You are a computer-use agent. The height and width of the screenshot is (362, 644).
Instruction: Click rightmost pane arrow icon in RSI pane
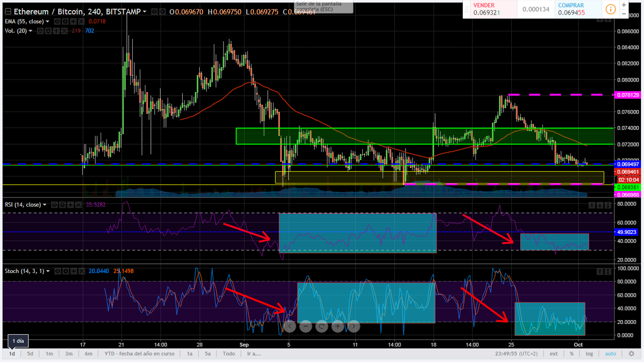pyautogui.click(x=608, y=205)
